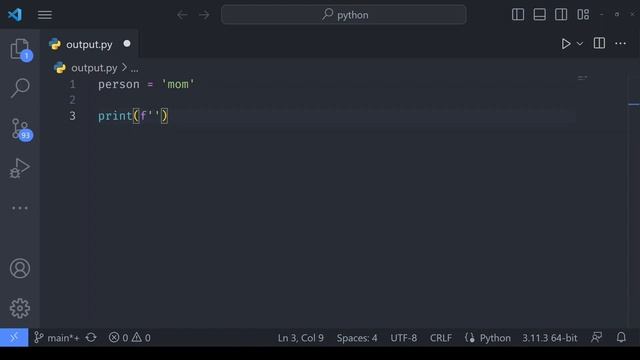Open the Manage gear icon
Image resolution: width=640 pixels, height=360 pixels.
tap(20, 308)
